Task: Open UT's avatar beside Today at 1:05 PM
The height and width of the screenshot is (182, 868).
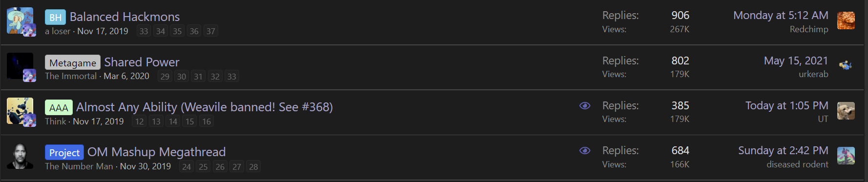Action: click(846, 111)
